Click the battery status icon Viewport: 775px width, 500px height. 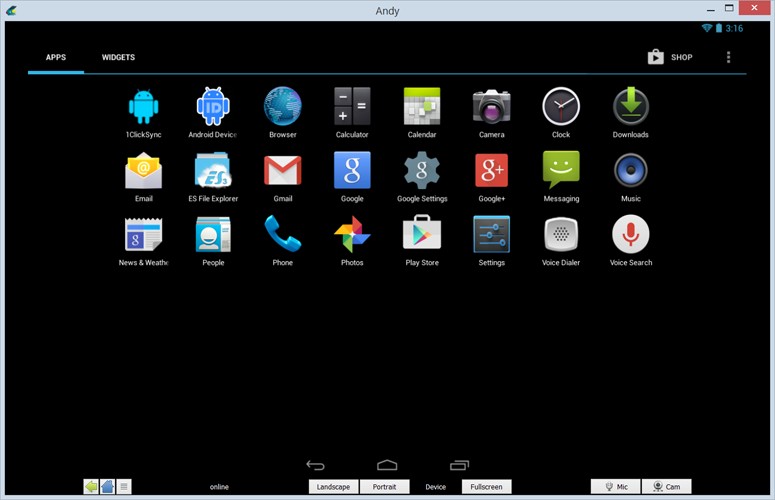(719, 28)
